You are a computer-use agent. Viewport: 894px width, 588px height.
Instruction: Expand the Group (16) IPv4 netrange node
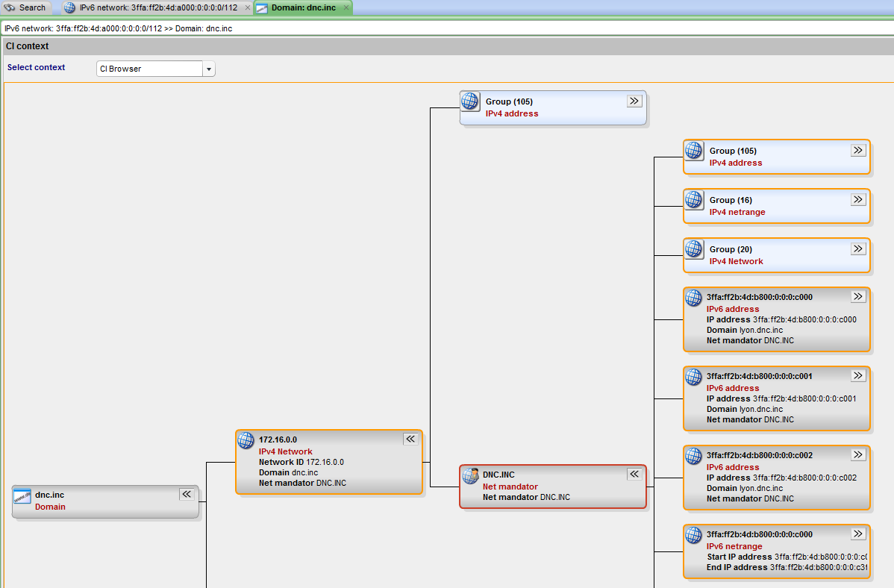[858, 199]
